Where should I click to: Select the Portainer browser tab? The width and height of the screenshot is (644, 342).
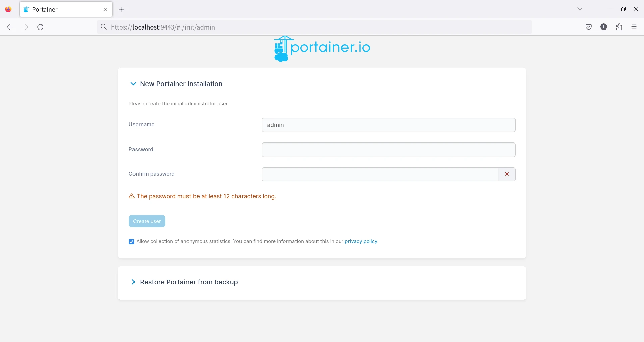[60, 9]
